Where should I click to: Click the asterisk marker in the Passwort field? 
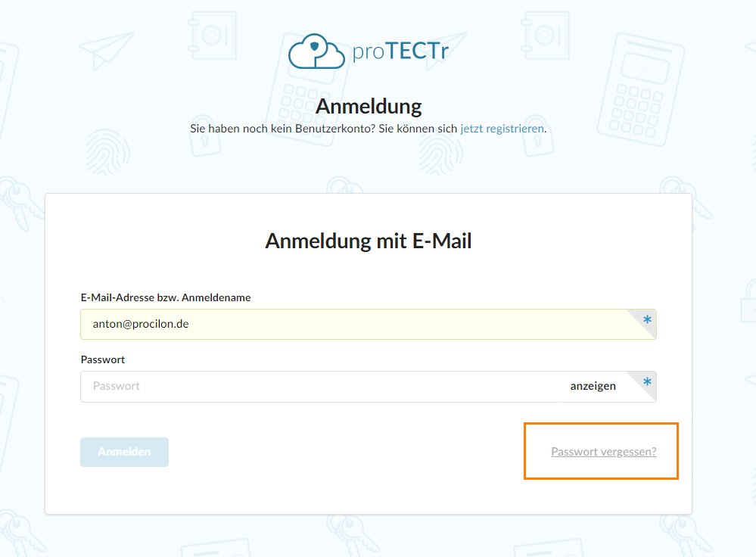point(647,383)
